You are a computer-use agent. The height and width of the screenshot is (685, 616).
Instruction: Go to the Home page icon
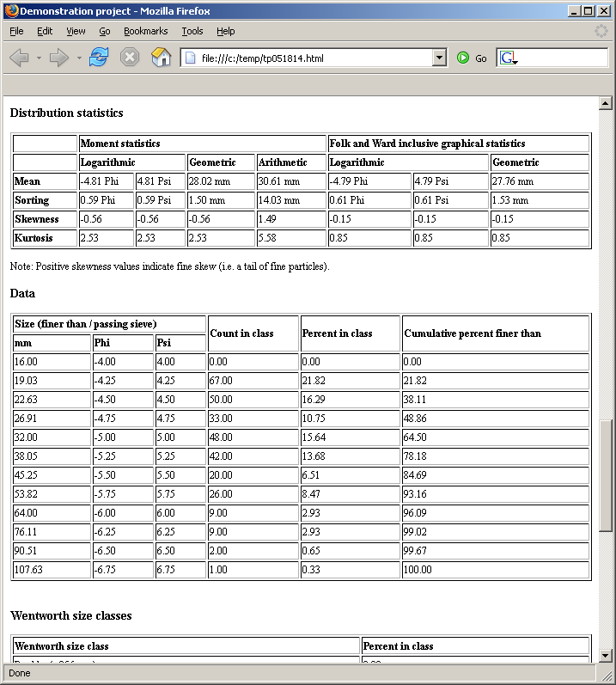(x=161, y=58)
